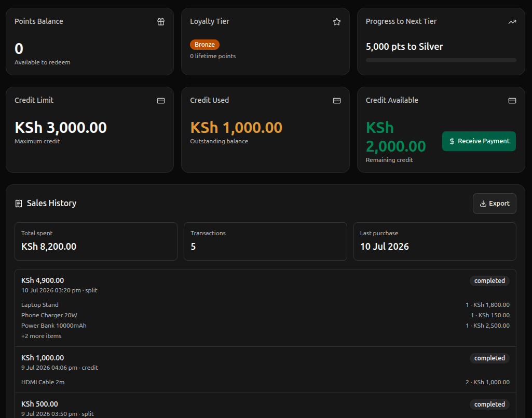
Task: Click the 'Maximum credit' label
Action: coord(37,141)
